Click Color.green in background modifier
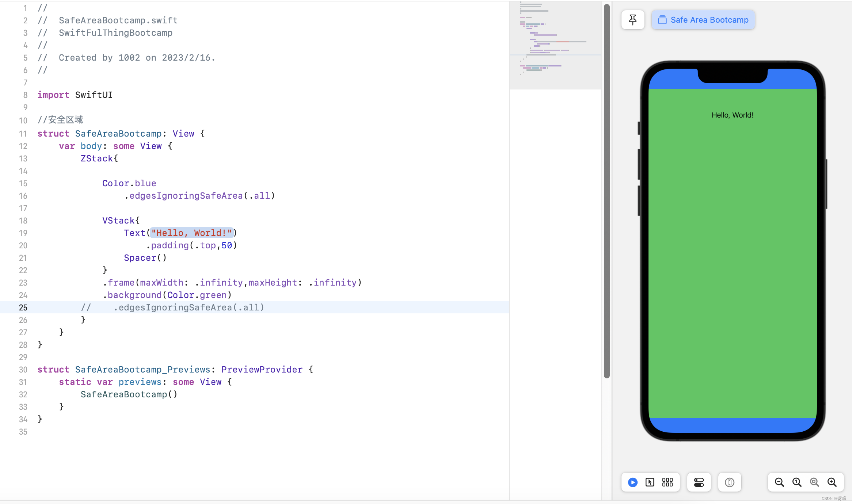852x504 pixels. [x=197, y=295]
